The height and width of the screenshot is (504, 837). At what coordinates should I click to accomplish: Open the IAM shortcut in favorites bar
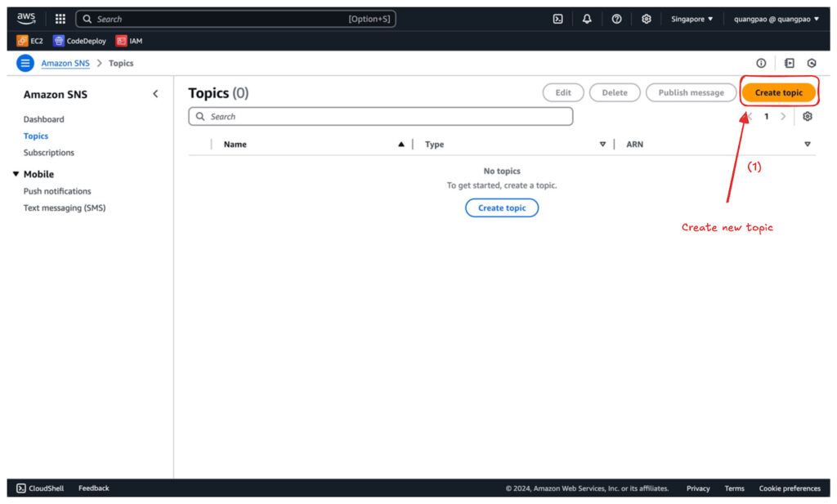(129, 41)
